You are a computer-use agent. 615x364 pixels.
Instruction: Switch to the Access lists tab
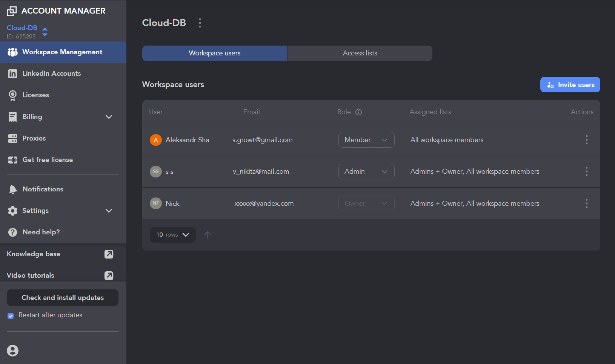360,53
